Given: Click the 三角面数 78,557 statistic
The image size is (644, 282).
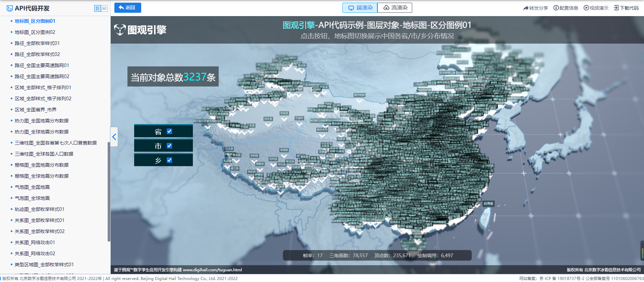Looking at the screenshot, I should (348, 256).
